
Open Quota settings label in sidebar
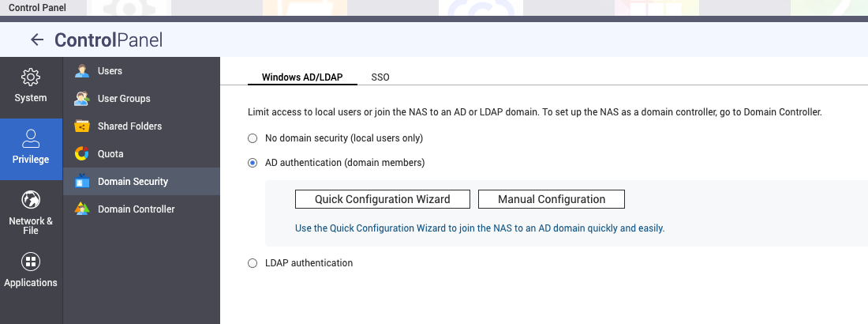pos(110,154)
